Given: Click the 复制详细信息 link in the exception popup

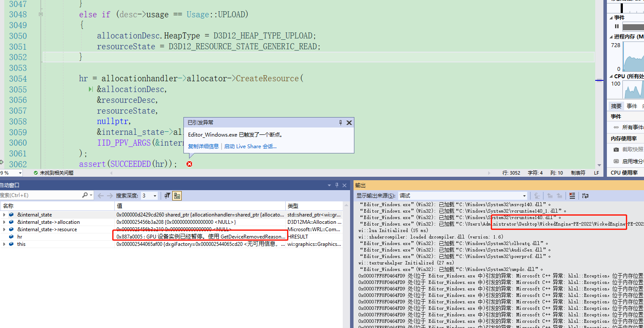Looking at the screenshot, I should (x=203, y=146).
